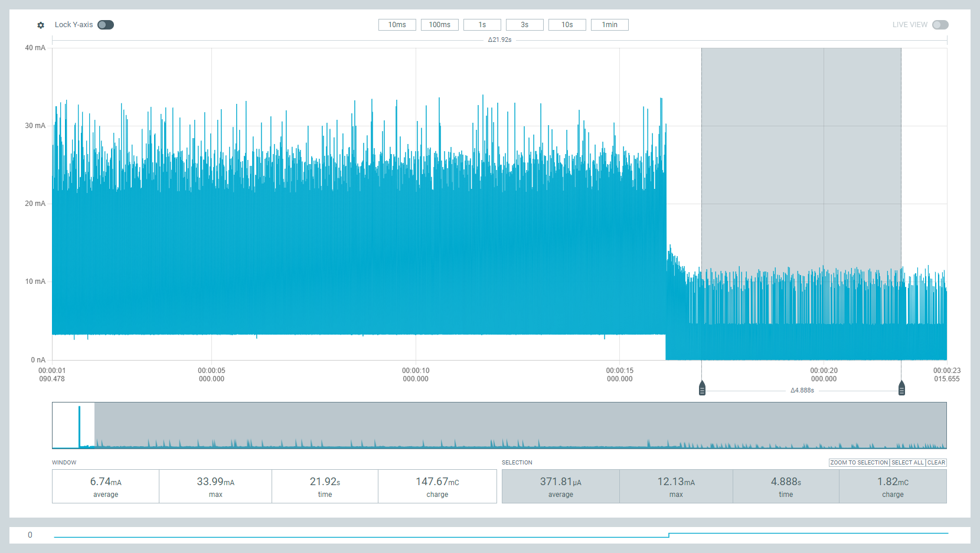Click the window charge 147.67 mC box
This screenshot has width=980, height=553.
click(437, 487)
